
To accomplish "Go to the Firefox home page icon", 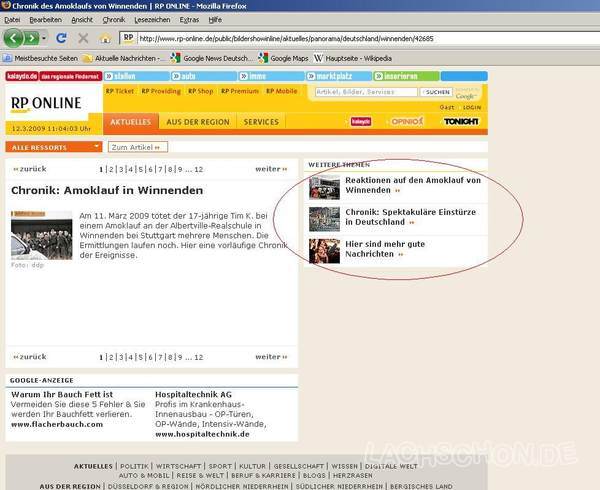I will 105,38.
